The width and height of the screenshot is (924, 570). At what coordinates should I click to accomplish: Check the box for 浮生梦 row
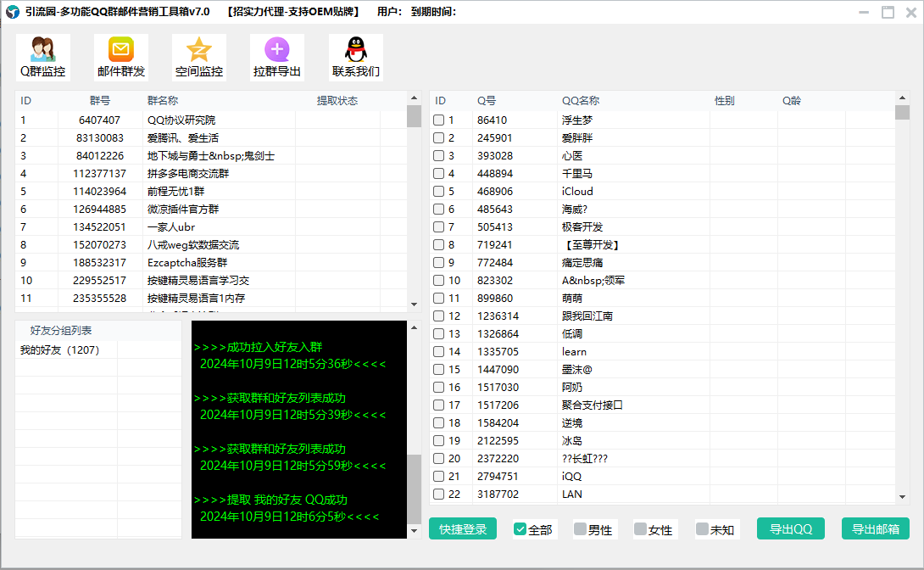tap(439, 120)
